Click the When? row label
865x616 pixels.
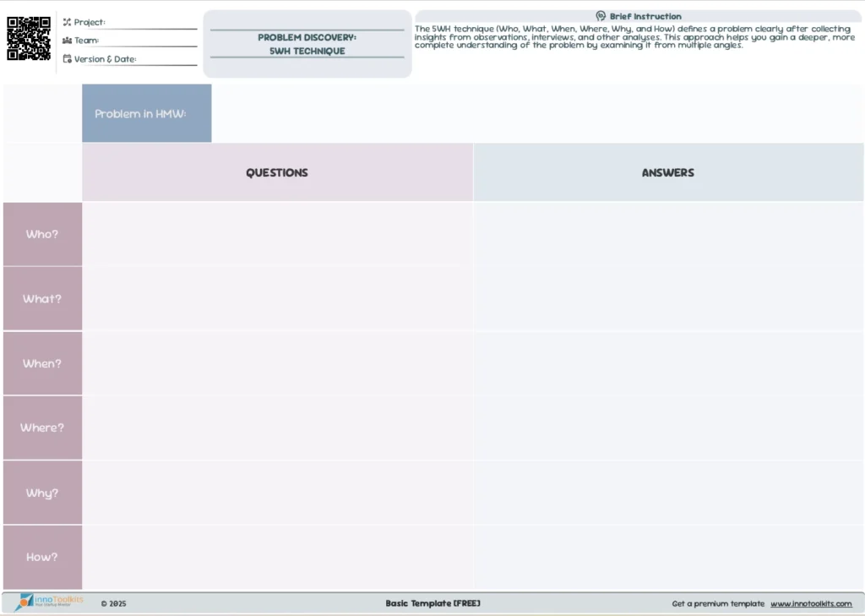tap(42, 363)
